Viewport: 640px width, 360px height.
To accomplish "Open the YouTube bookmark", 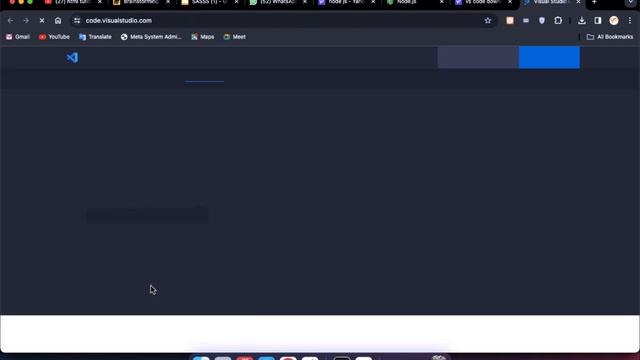I will (x=54, y=37).
